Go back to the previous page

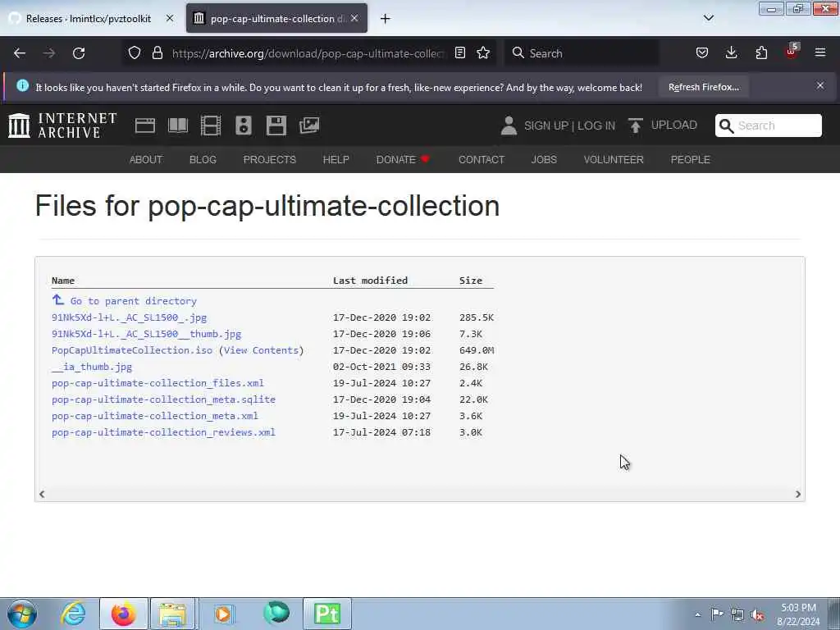pyautogui.click(x=20, y=53)
